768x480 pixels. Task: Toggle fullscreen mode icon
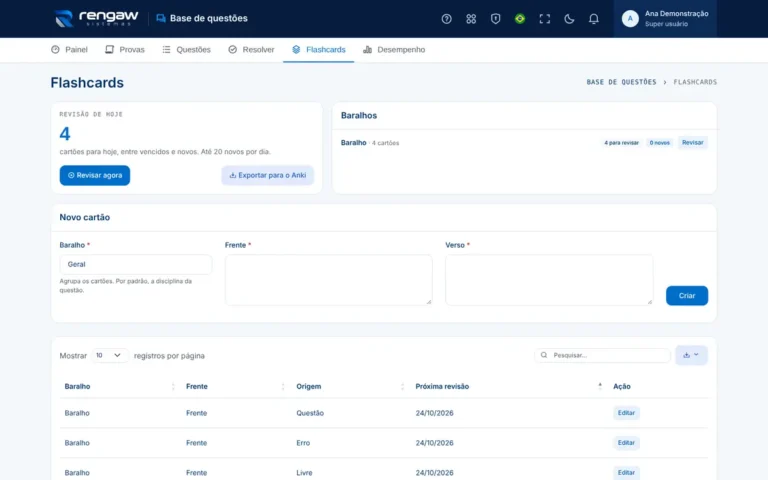click(x=544, y=19)
